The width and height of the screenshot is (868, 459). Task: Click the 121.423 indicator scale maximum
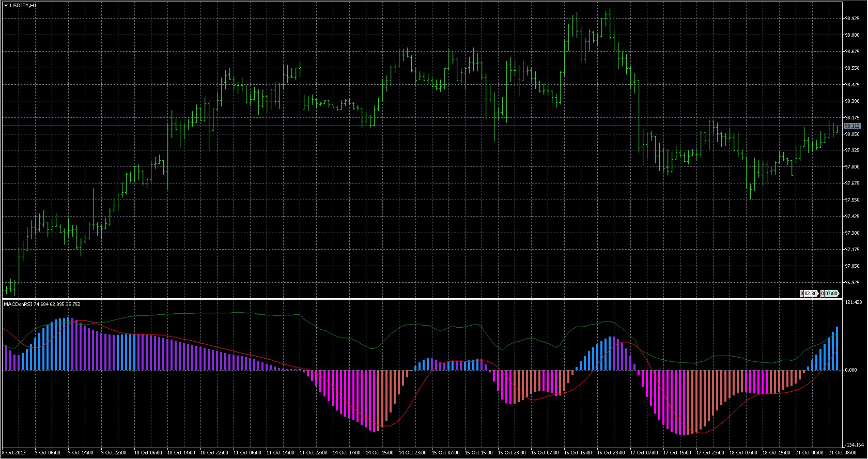[x=853, y=302]
